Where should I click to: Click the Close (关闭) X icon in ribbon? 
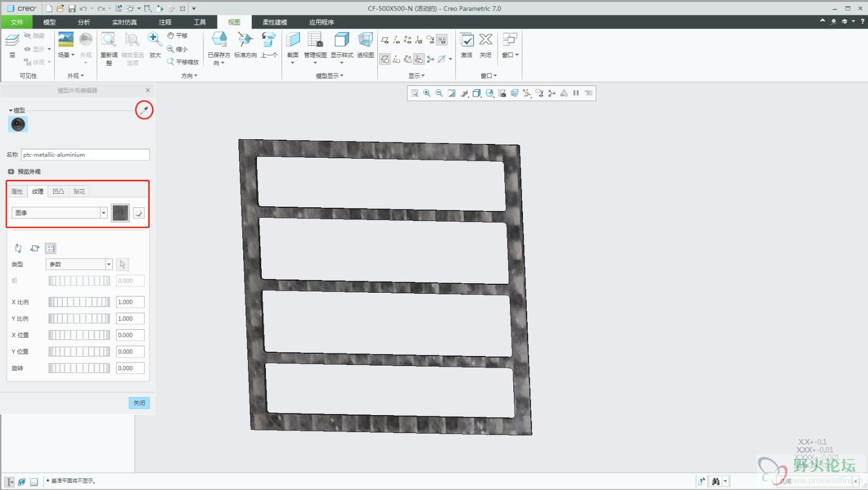(x=485, y=40)
